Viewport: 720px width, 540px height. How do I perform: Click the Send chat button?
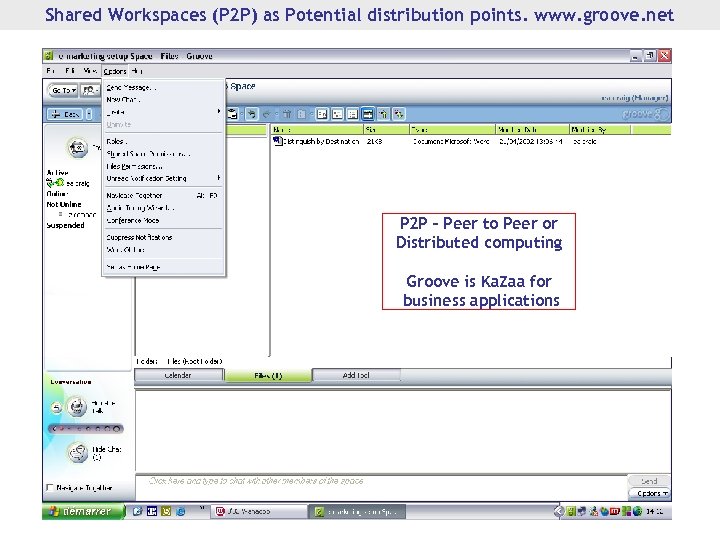click(649, 481)
